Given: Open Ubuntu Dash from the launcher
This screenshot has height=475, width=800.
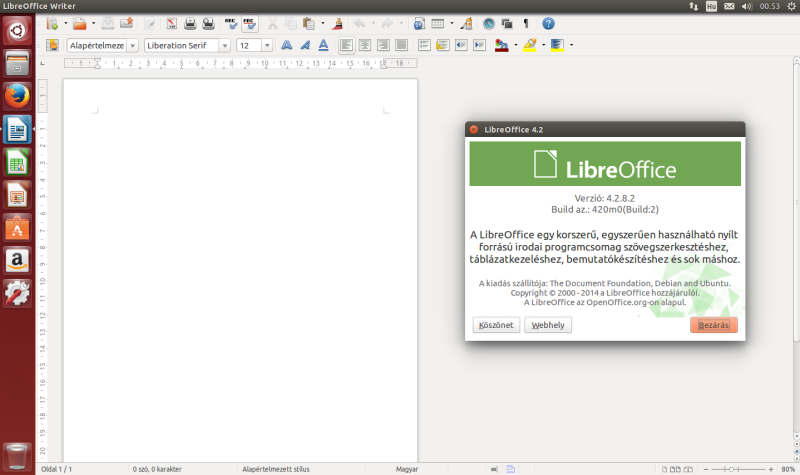Looking at the screenshot, I should point(17,31).
